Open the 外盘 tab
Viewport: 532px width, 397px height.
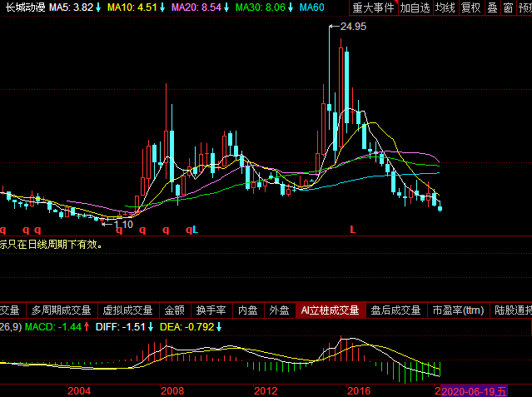[279, 310]
